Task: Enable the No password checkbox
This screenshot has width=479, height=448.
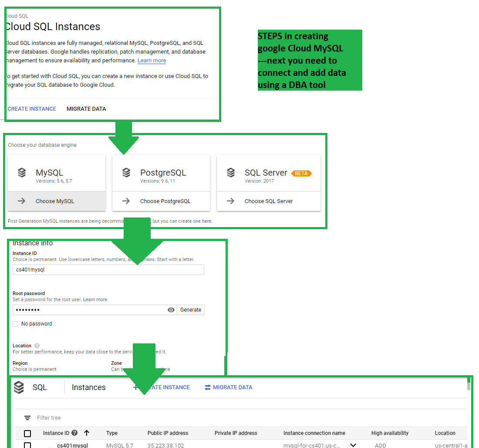Action: 16,324
